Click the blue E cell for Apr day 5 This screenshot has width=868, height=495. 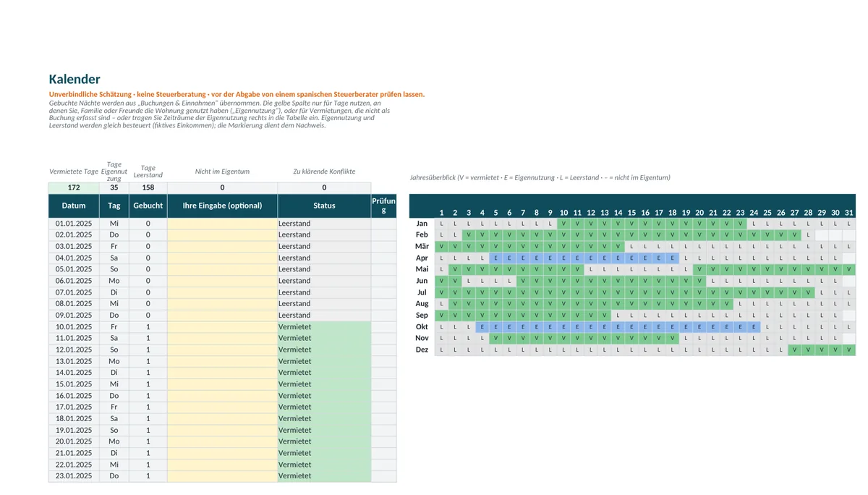coord(495,258)
